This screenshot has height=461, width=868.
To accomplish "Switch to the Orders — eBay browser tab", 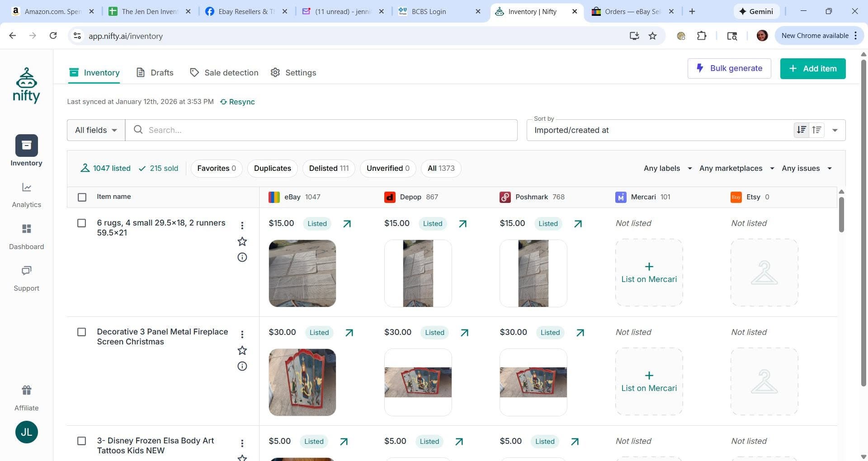I will [x=633, y=11].
